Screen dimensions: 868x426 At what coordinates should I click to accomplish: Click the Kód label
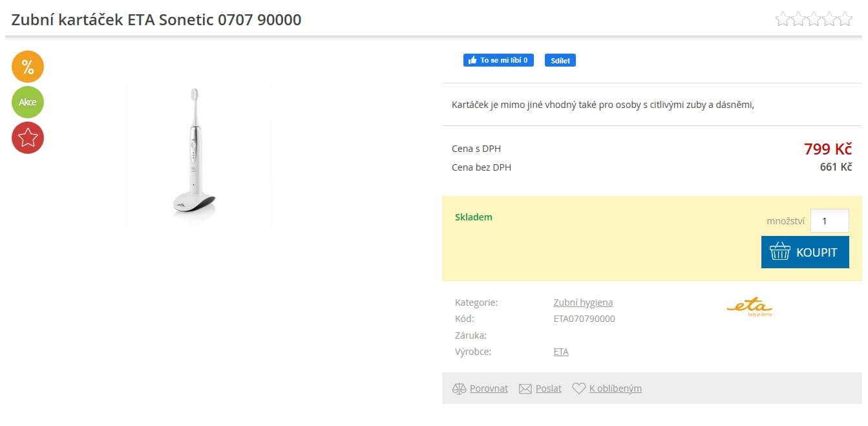(x=464, y=319)
